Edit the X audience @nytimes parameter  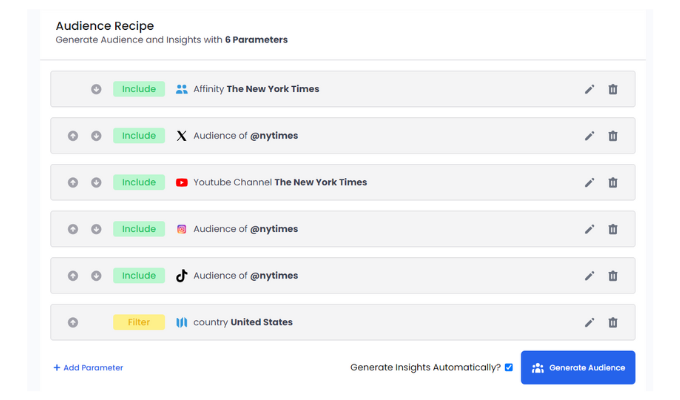click(590, 136)
